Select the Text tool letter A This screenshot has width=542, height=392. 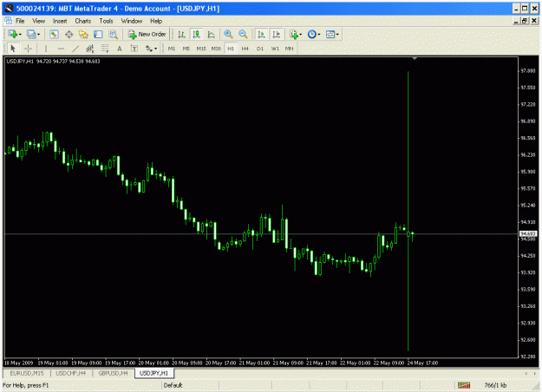tap(120, 49)
